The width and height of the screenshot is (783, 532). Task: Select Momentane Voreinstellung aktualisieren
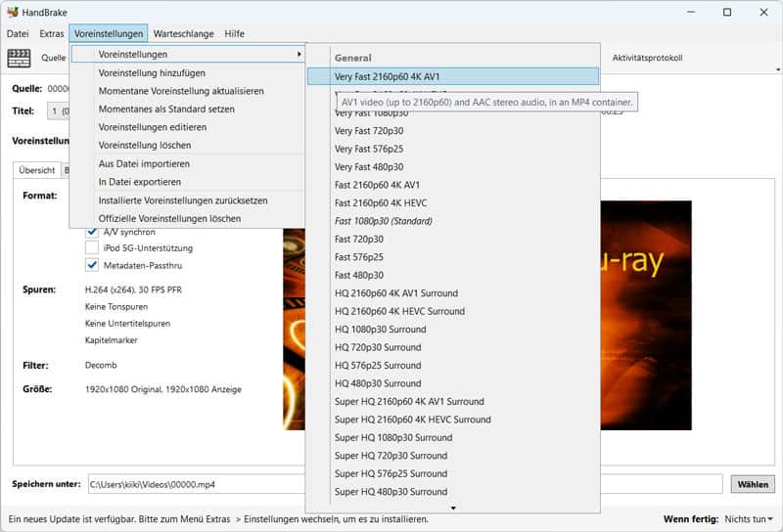pos(188,91)
